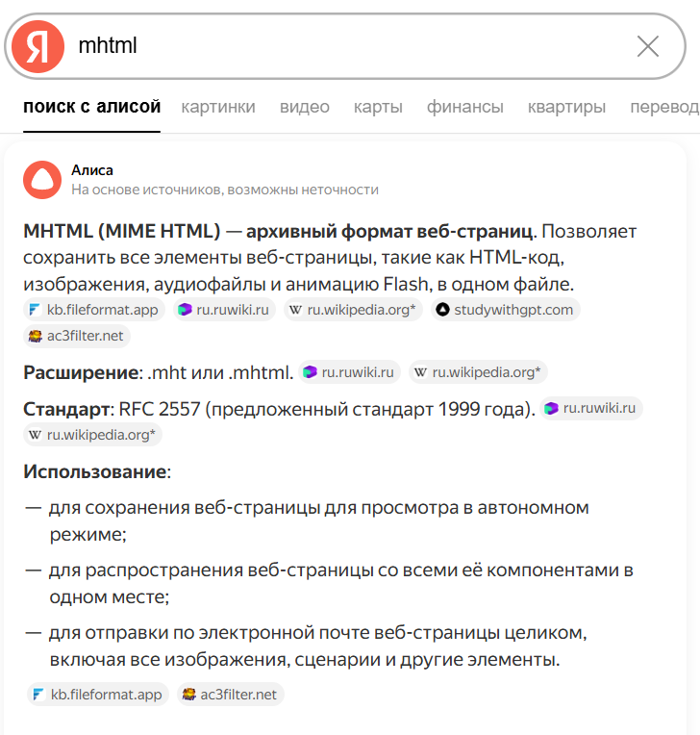The width and height of the screenshot is (700, 735).
Task: Click the Alice assistant avatar icon
Action: [x=41, y=180]
